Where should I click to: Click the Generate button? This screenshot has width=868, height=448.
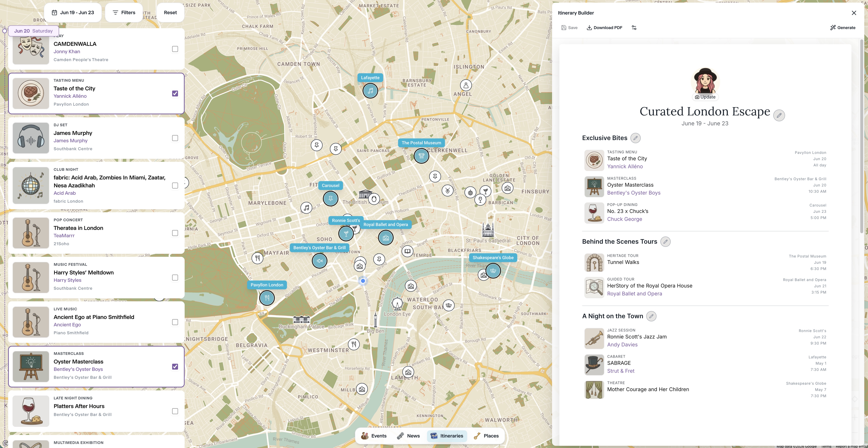842,28
